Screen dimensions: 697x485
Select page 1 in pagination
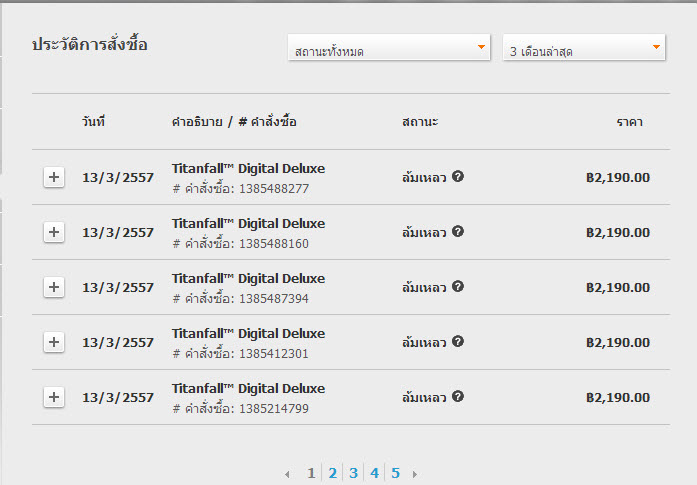[x=311, y=473]
